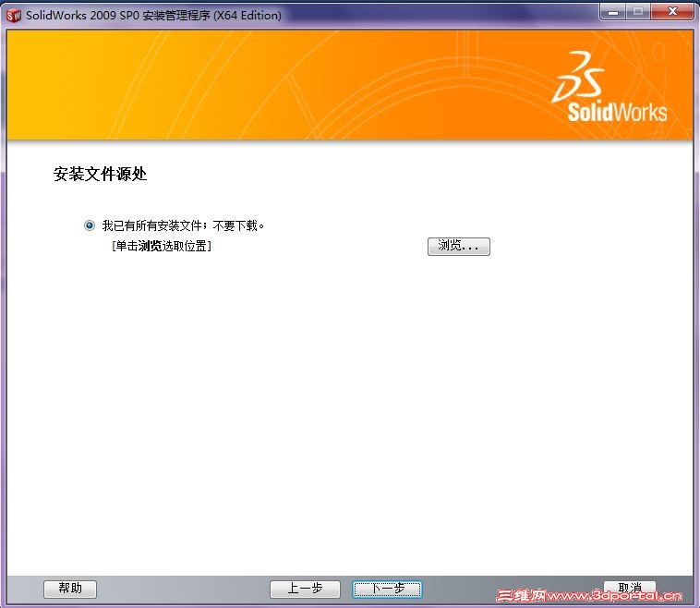The height and width of the screenshot is (608, 700).
Task: Maximize the installation manager window
Action: click(638, 12)
